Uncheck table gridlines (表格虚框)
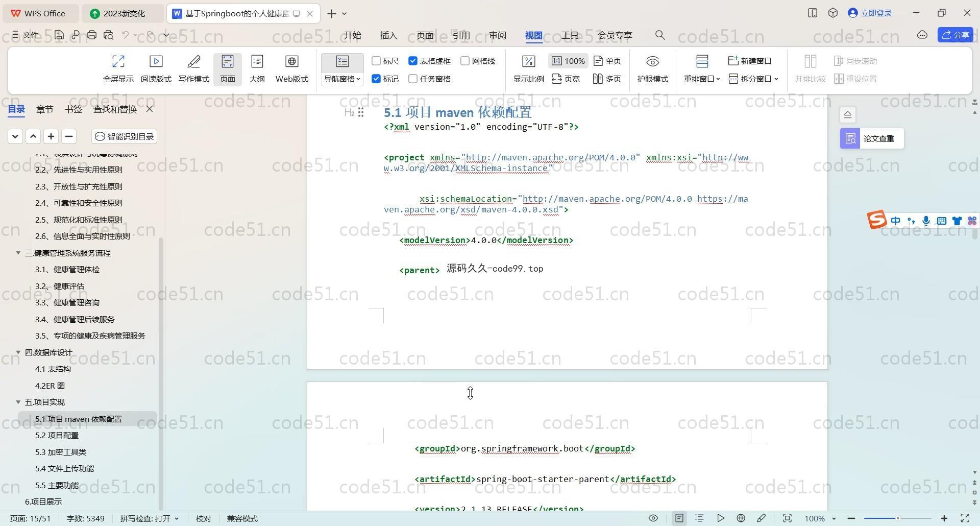The height and width of the screenshot is (526, 980). (x=413, y=61)
